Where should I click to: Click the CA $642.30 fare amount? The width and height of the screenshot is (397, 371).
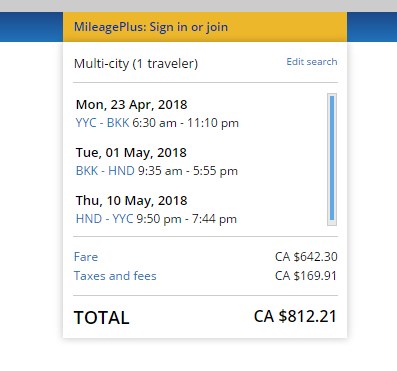click(x=306, y=257)
